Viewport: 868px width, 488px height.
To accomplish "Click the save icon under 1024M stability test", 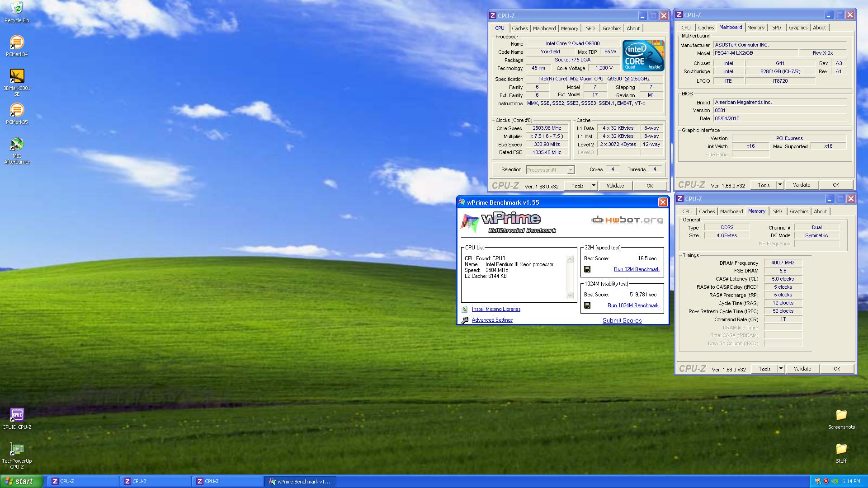I will point(587,305).
